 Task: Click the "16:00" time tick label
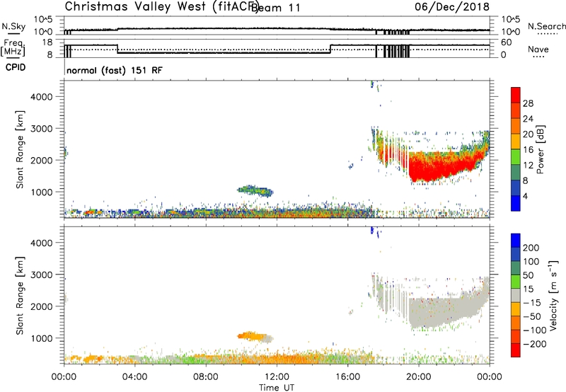coord(347,377)
